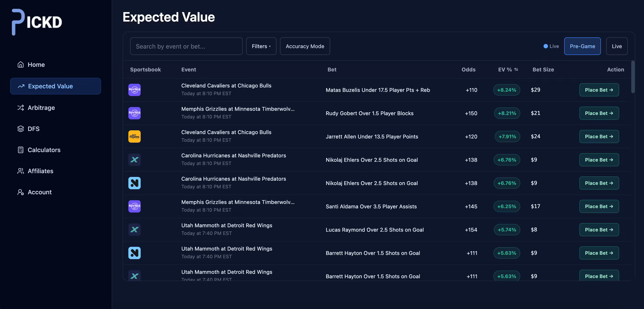Click Hard Rock logo for Matas Buzelis bet

[x=134, y=90]
